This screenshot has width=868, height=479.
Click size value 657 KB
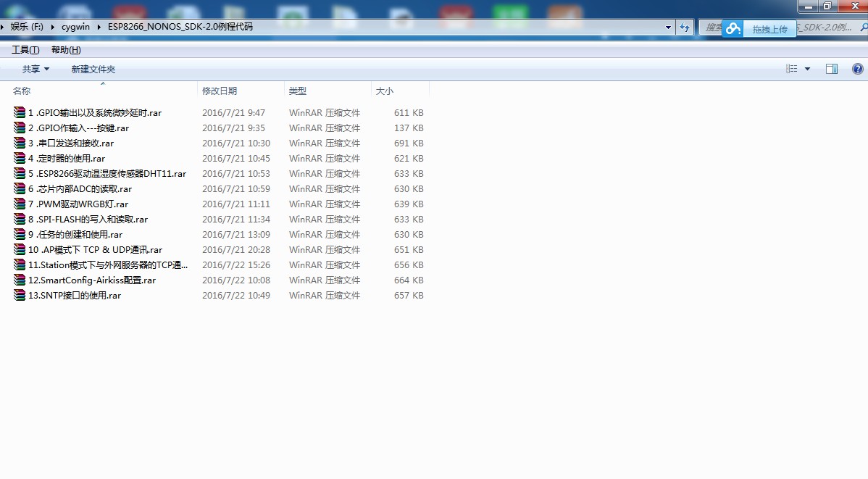pos(409,295)
